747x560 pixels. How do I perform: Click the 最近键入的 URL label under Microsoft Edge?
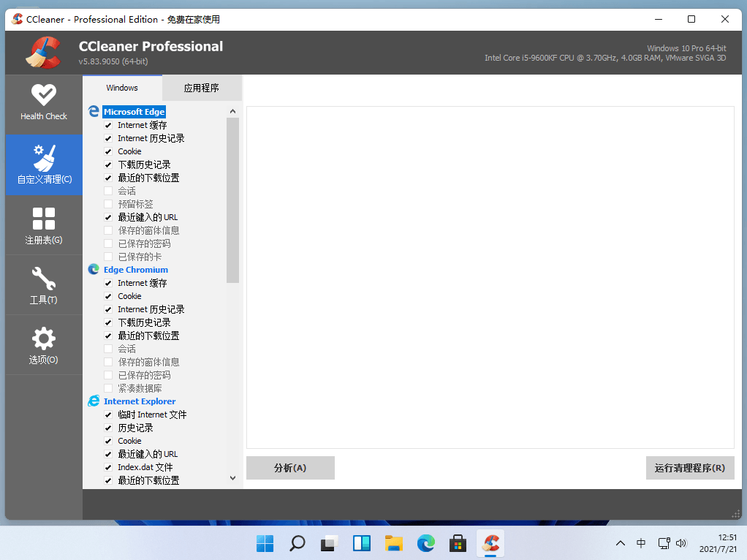click(148, 217)
